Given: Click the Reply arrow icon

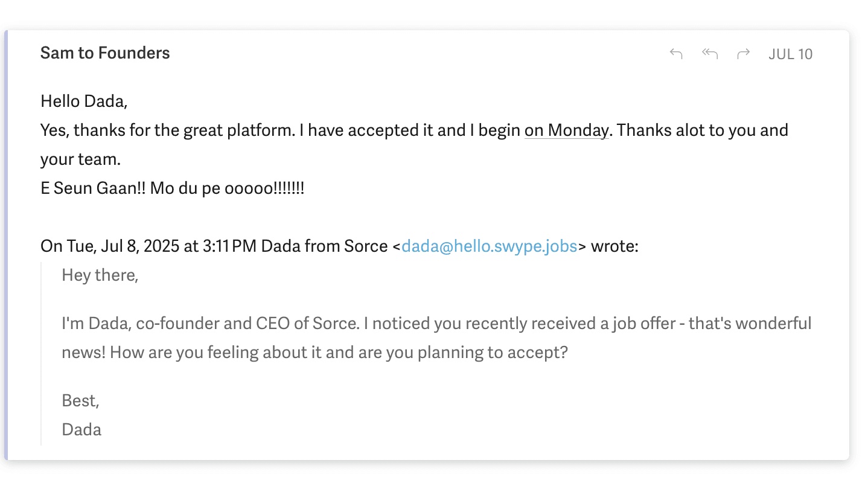Looking at the screenshot, I should coord(676,54).
